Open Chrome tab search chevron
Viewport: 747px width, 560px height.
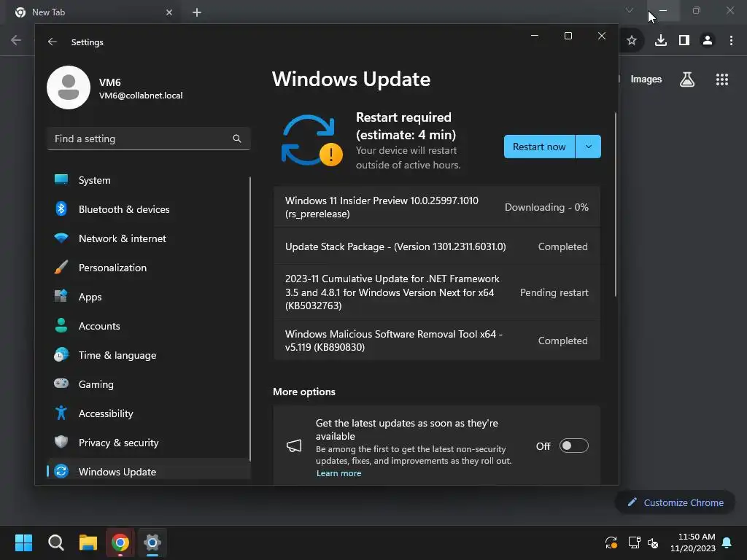630,10
